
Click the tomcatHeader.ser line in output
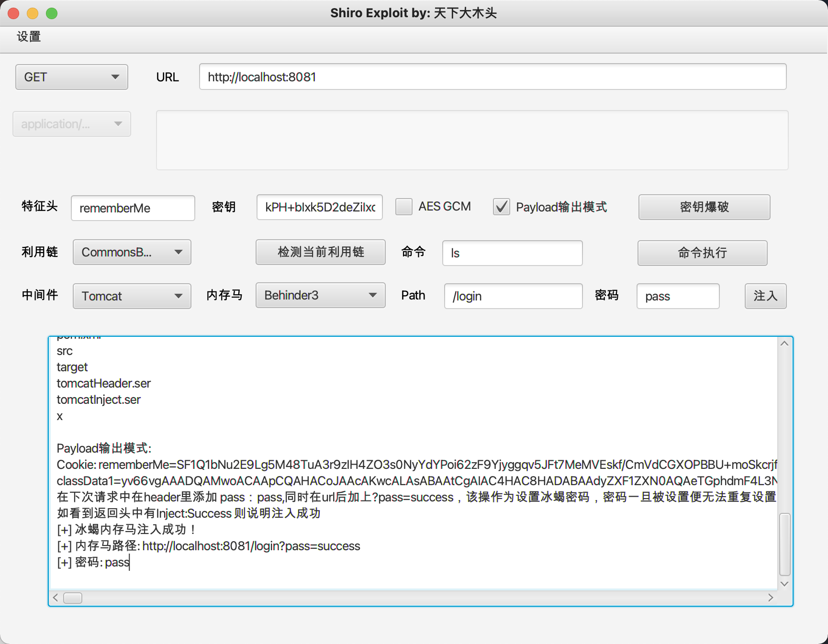point(104,383)
